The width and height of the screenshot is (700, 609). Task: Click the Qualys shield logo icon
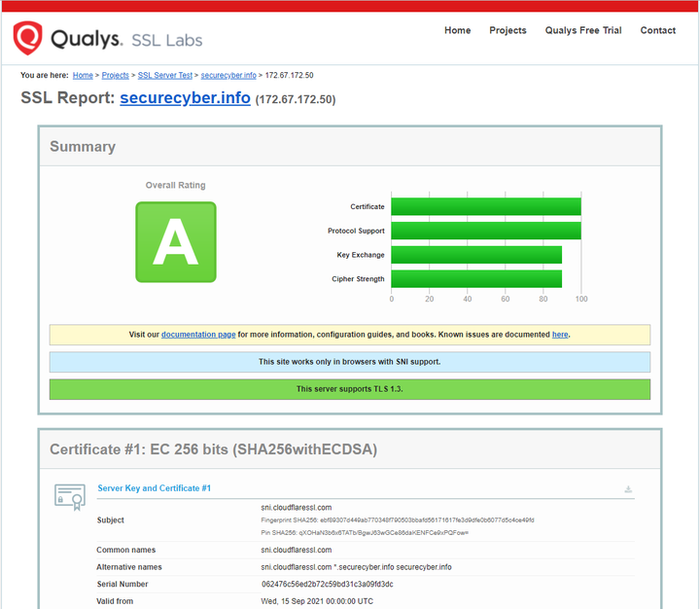point(27,38)
